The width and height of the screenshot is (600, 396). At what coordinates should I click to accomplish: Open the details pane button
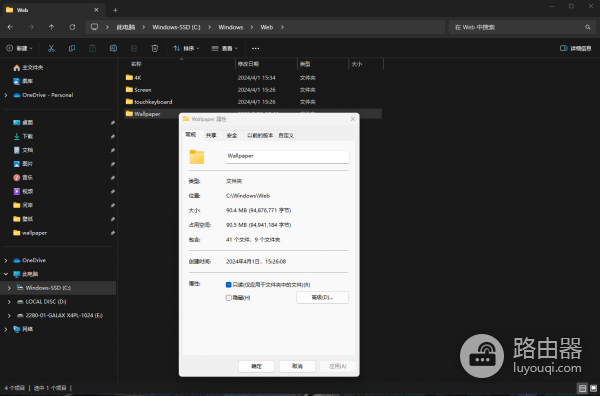coord(576,48)
